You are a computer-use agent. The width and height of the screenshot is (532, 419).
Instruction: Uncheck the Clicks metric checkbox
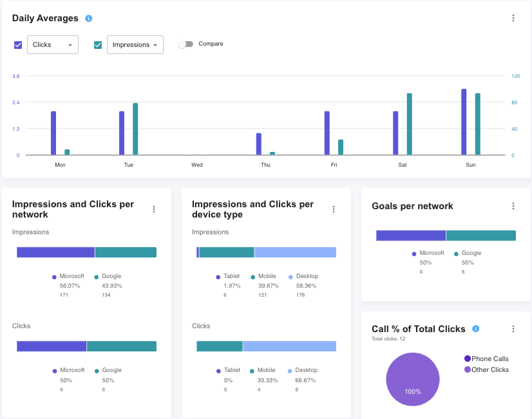tap(18, 45)
